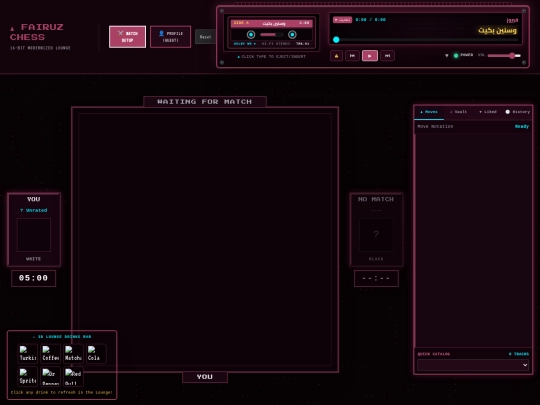Switch to the Moves tab
Screen dimensions: 540x405
point(429,112)
